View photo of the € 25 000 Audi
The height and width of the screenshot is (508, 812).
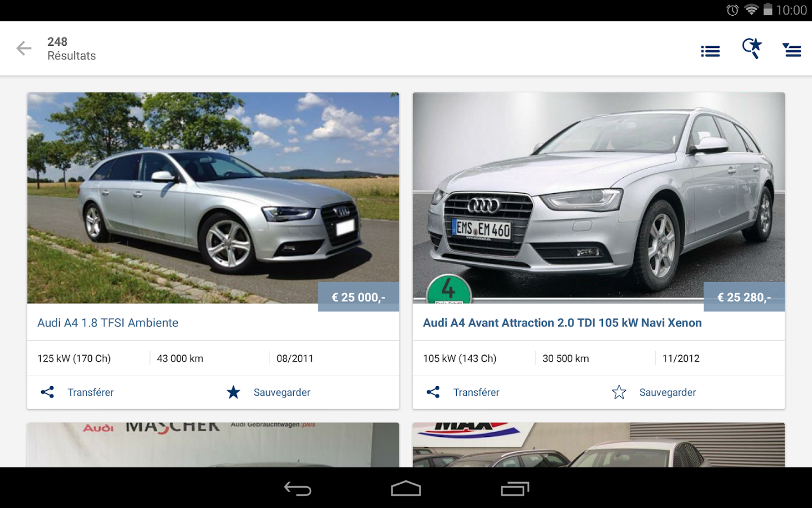(x=213, y=198)
